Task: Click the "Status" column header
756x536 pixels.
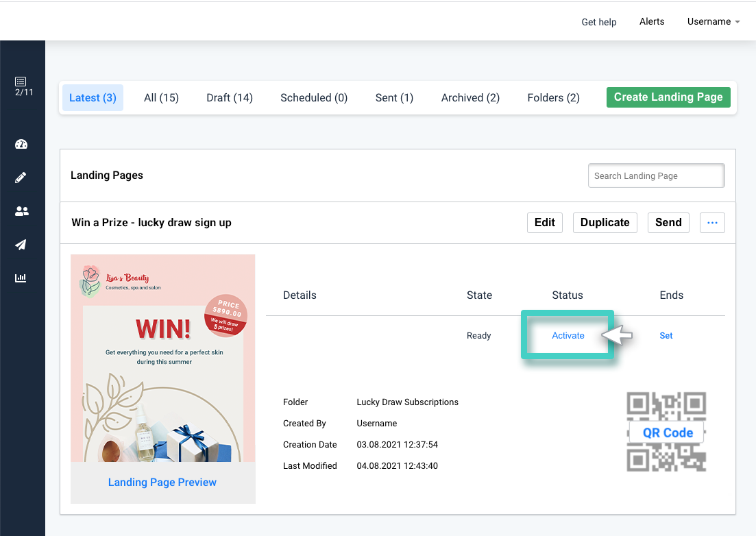Action: click(x=568, y=295)
